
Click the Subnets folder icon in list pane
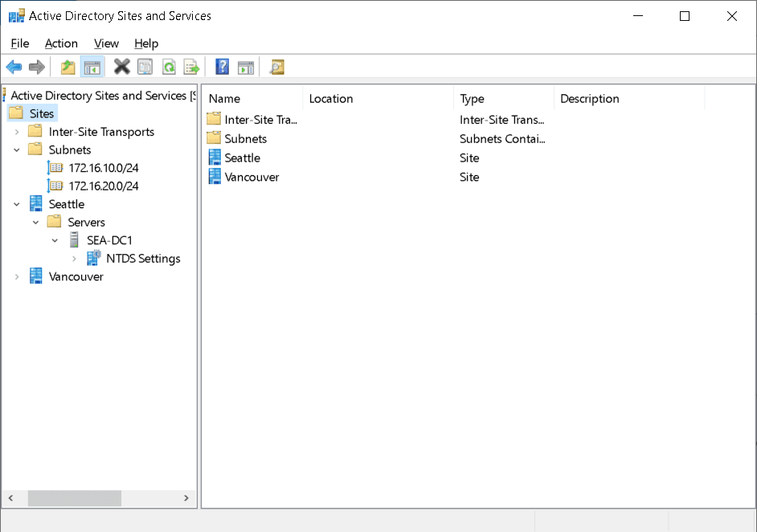pyautogui.click(x=214, y=138)
